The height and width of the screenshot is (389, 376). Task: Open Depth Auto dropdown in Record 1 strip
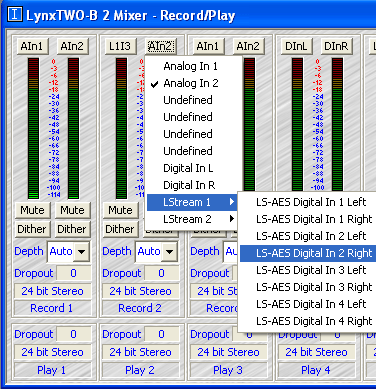(x=82, y=251)
